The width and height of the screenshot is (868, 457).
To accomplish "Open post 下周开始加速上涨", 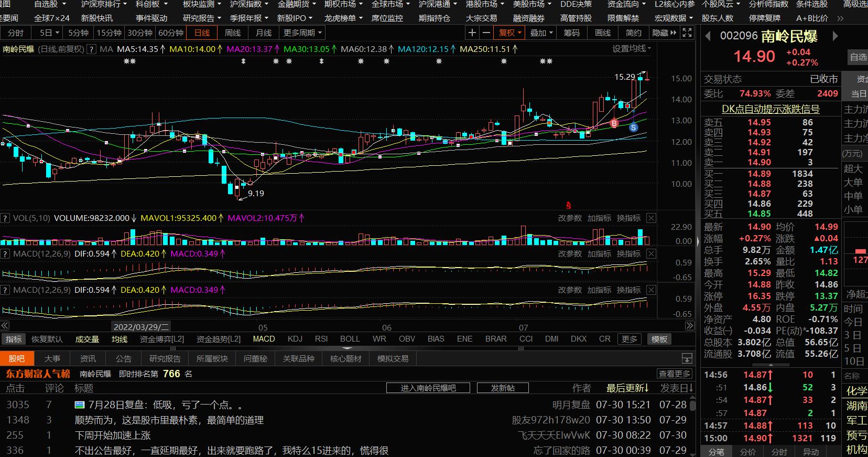I will click(113, 435).
